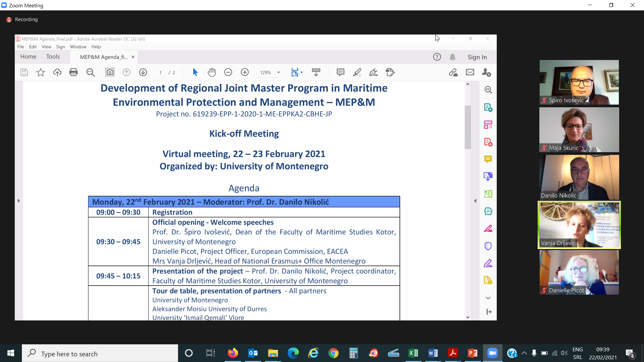This screenshot has width=644, height=362.
Task: Select Danilo Nikolic video thumbnail
Action: point(579,177)
